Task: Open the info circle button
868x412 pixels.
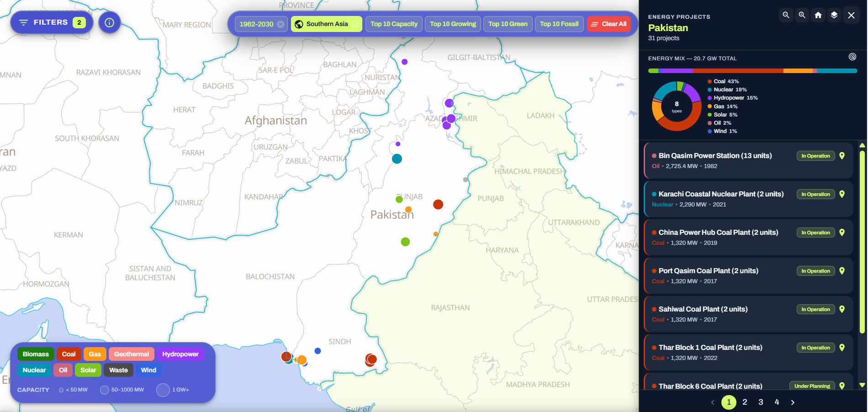Action: click(x=110, y=22)
